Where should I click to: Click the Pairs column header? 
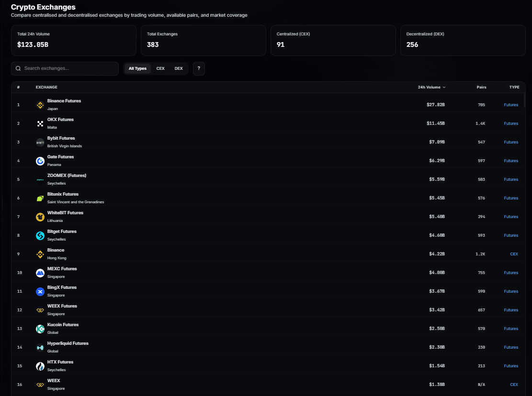(x=481, y=87)
